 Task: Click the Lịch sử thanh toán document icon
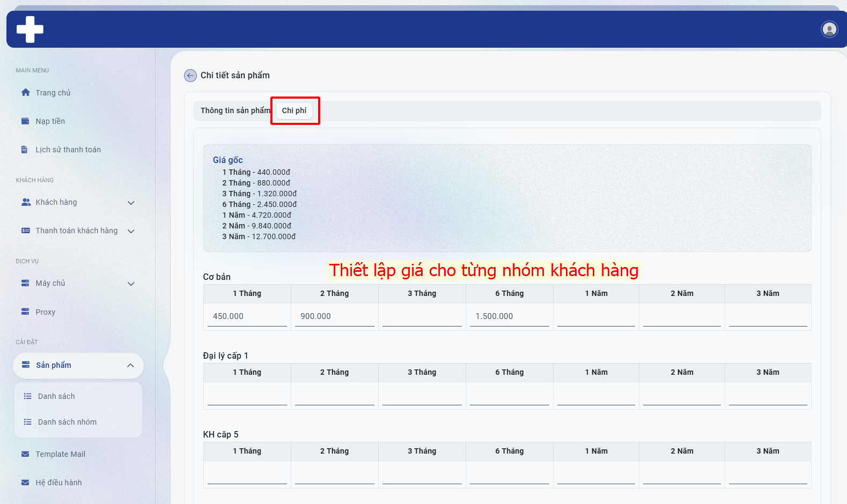25,150
